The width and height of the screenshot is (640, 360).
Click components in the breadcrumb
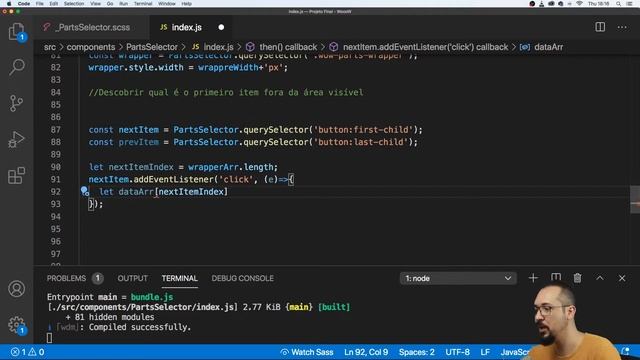[x=91, y=47]
